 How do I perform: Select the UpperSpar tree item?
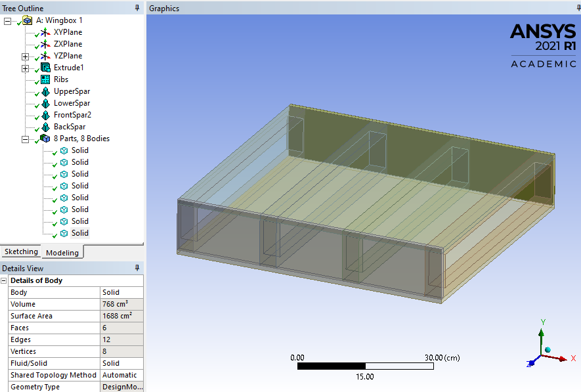[x=72, y=91]
